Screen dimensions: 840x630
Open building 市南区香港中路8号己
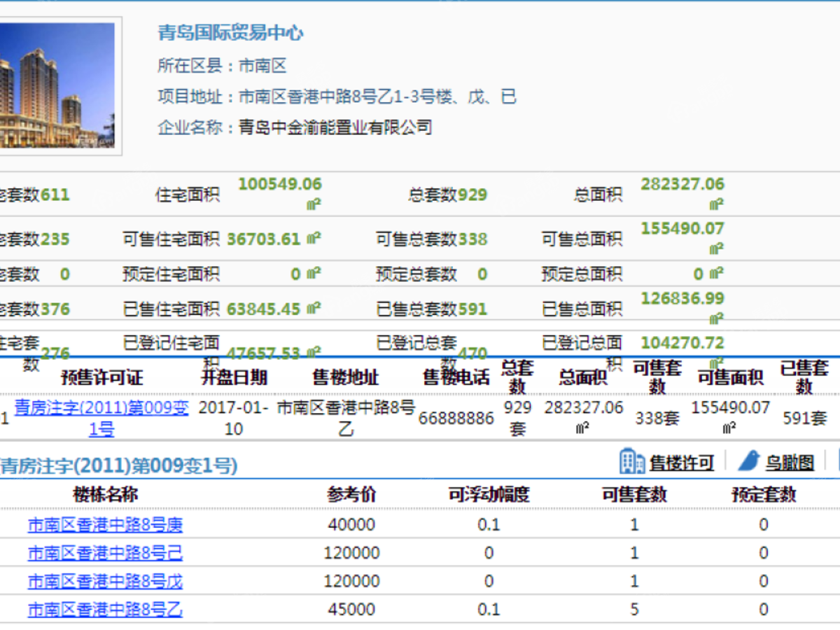coord(105,553)
